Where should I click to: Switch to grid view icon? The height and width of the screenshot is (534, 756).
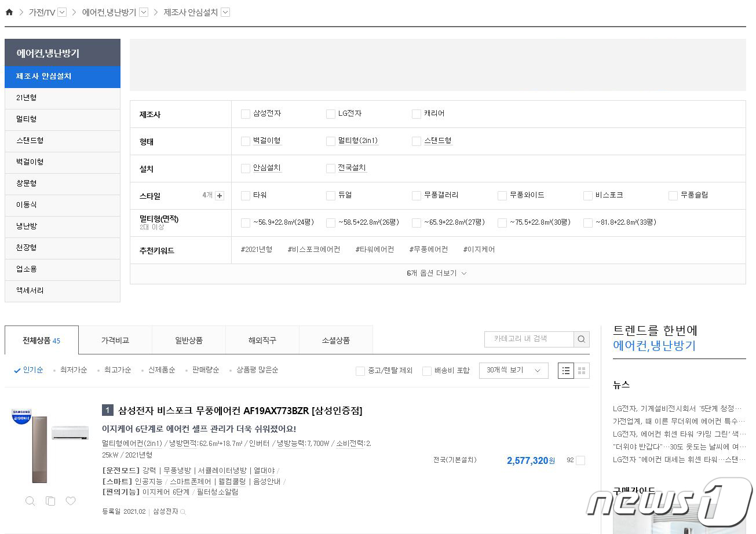pos(582,371)
